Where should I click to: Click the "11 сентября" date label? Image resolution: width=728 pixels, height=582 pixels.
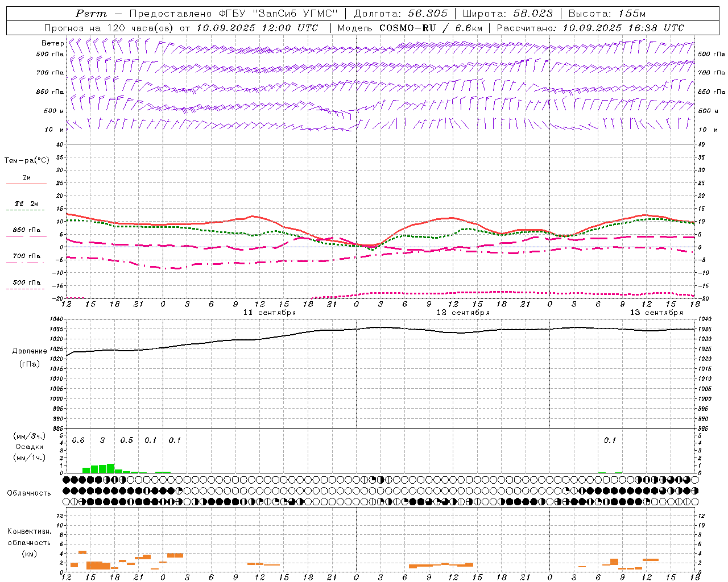coord(270,313)
